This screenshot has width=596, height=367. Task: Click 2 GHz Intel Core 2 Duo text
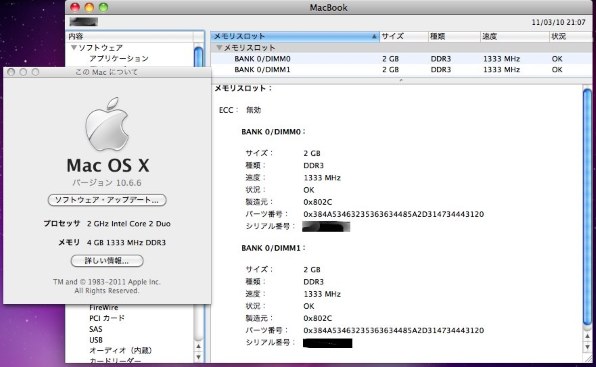(128, 224)
